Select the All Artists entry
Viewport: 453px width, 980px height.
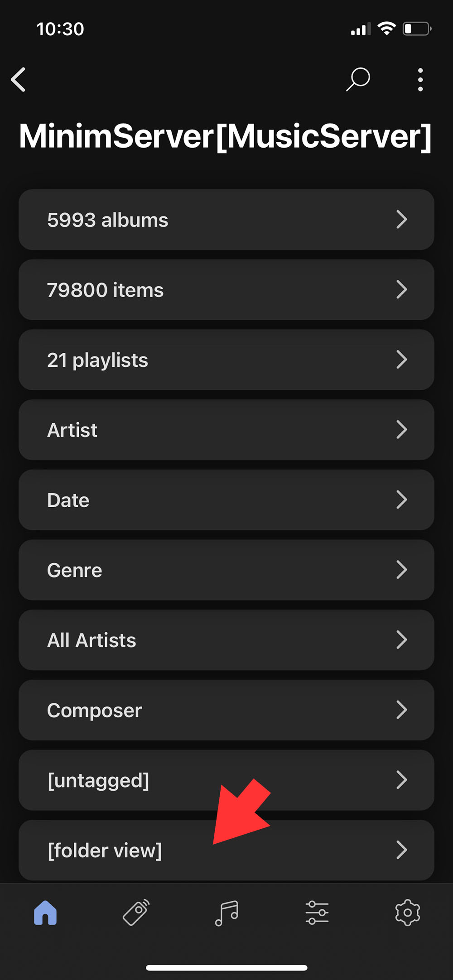tap(226, 640)
